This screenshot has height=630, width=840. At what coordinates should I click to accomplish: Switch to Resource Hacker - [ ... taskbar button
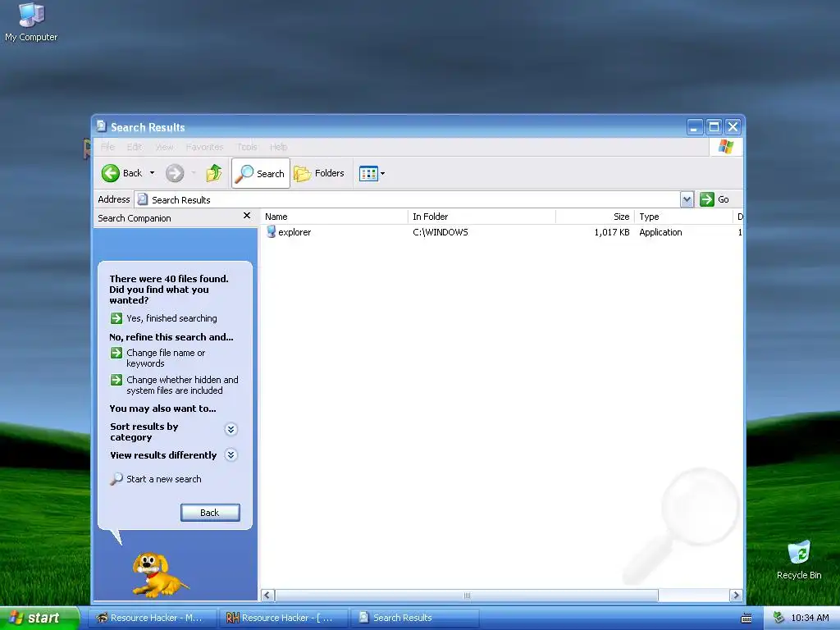point(283,618)
